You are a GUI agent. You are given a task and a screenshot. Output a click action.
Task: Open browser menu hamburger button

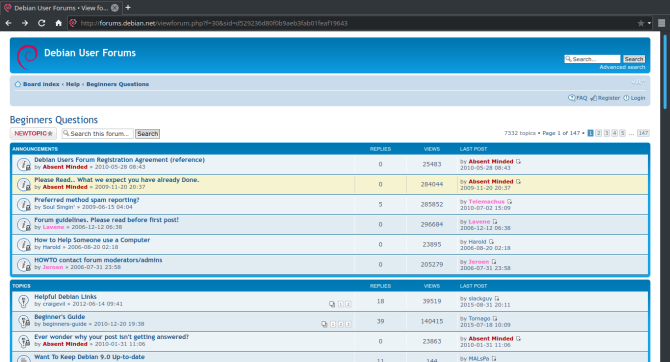[x=661, y=23]
